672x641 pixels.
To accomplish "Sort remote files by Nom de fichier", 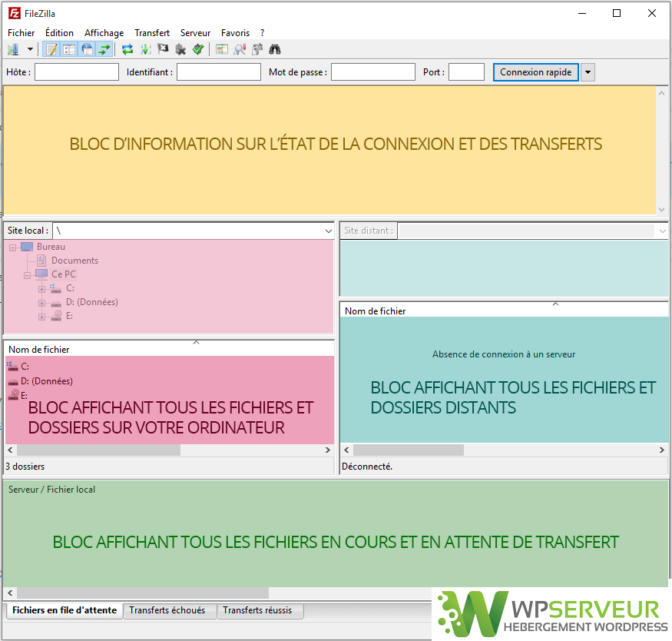I will click(x=375, y=311).
